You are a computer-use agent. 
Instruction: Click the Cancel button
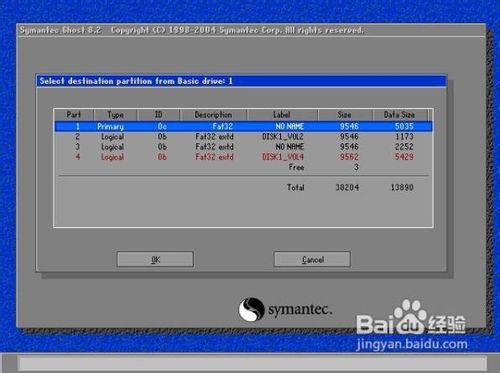point(312,259)
